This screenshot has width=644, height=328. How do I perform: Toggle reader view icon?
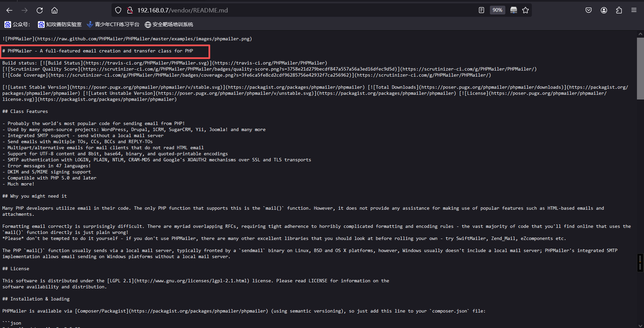pos(481,10)
